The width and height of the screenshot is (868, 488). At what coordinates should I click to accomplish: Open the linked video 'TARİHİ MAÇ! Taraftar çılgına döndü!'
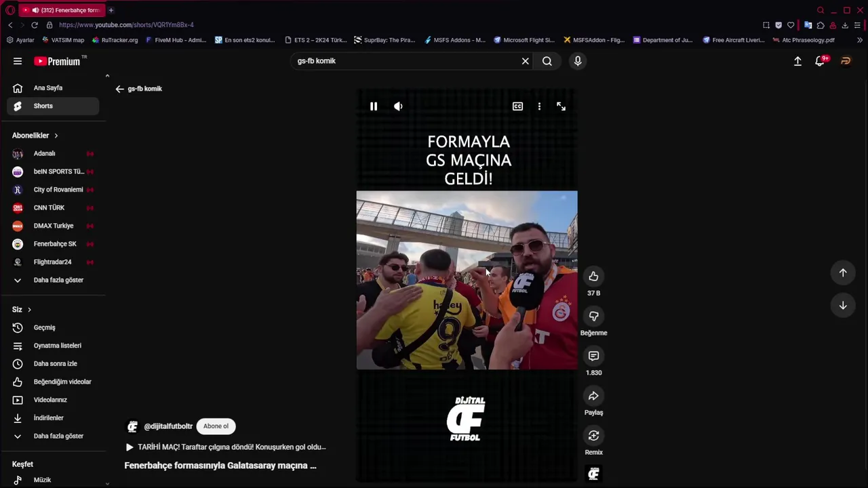tap(226, 447)
